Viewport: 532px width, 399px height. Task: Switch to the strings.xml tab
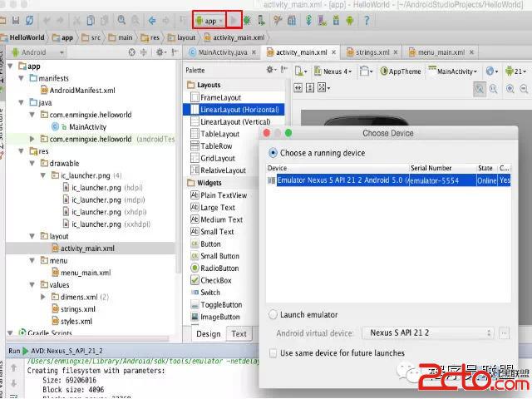(372, 52)
